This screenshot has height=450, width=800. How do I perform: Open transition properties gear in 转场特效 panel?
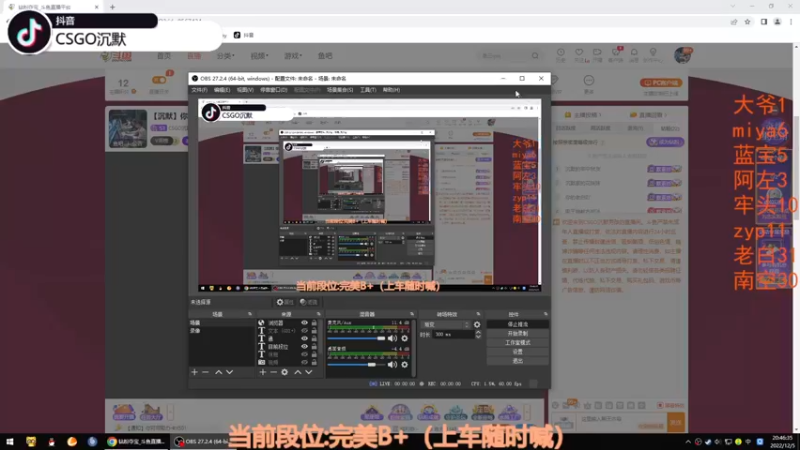point(477,324)
